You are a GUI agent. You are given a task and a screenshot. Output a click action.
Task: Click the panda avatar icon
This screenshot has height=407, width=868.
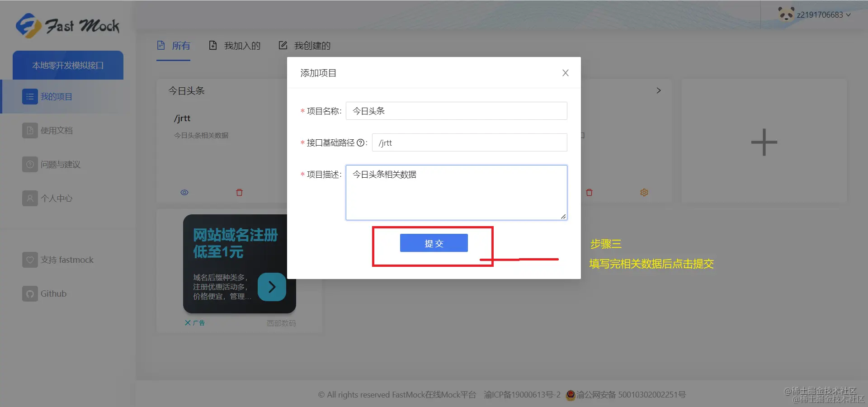pos(786,14)
